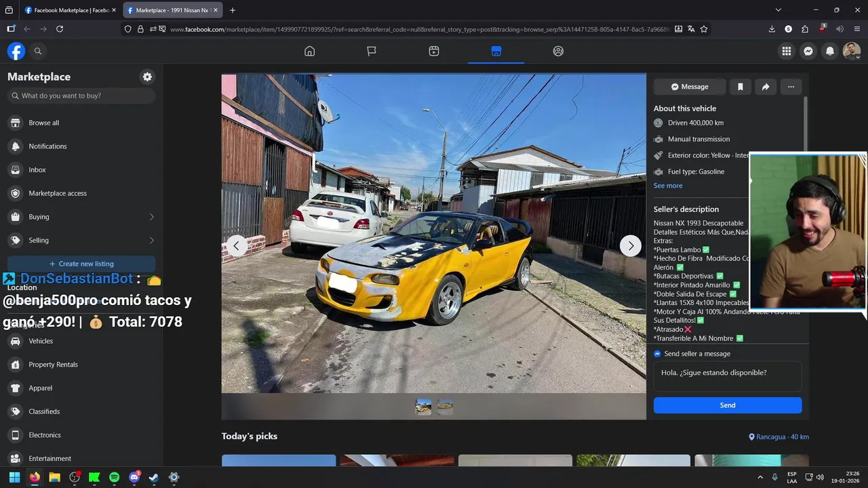868x488 pixels.
Task: Expand the Selling section chevron
Action: [x=151, y=240]
